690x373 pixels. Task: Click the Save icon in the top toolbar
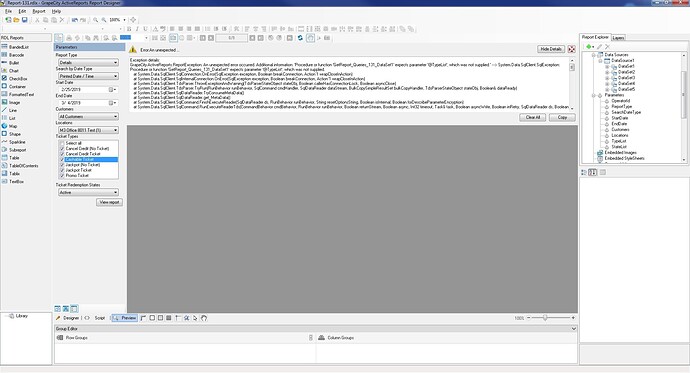click(x=25, y=20)
